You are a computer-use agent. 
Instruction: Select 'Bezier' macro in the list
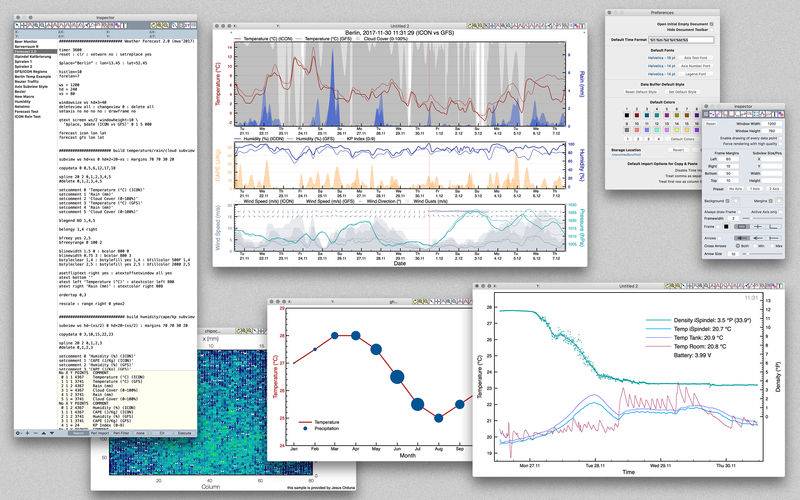pos(20,91)
